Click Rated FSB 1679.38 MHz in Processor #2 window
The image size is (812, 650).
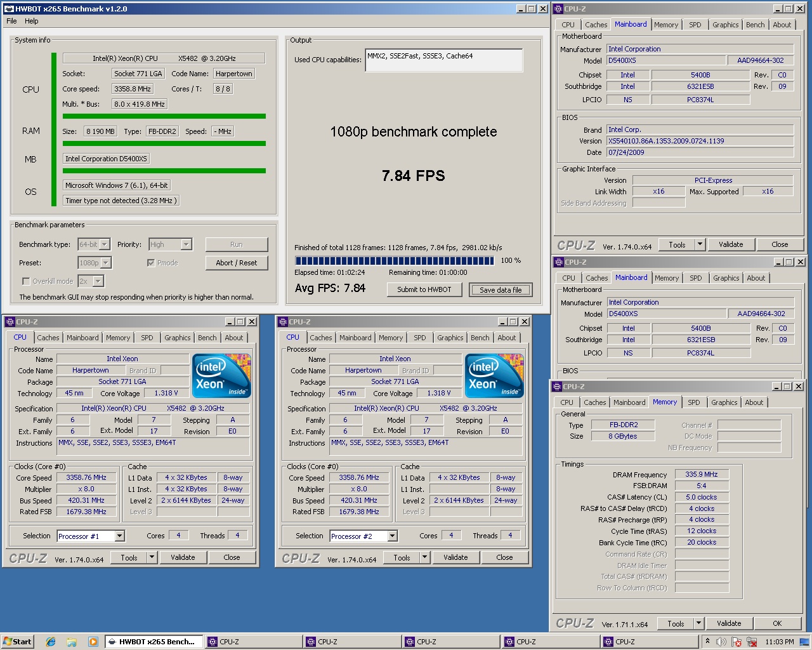pos(359,512)
